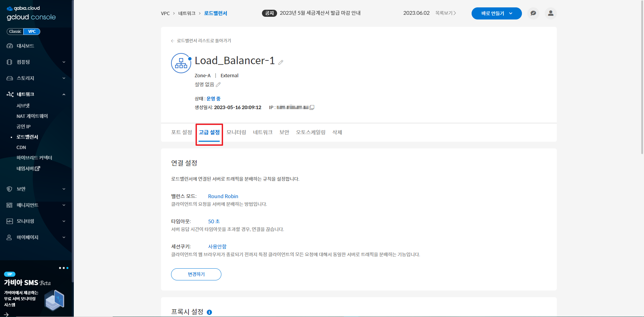Click the 모니터링 chart icon in sidebar

[10, 221]
